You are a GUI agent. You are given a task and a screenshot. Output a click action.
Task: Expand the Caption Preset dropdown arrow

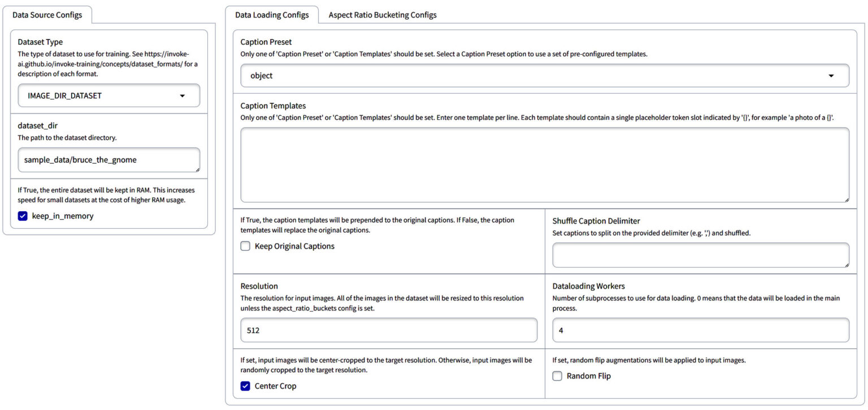tap(831, 76)
